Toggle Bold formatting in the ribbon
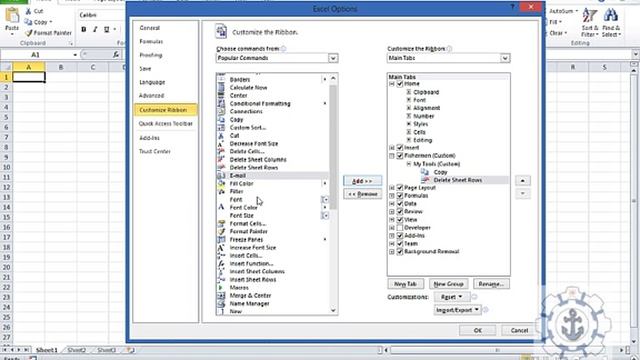 pos(84,29)
